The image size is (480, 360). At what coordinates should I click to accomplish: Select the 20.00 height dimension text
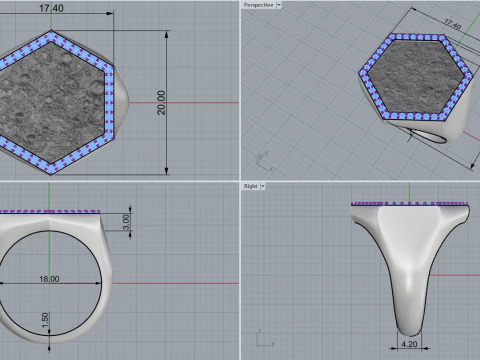[161, 103]
